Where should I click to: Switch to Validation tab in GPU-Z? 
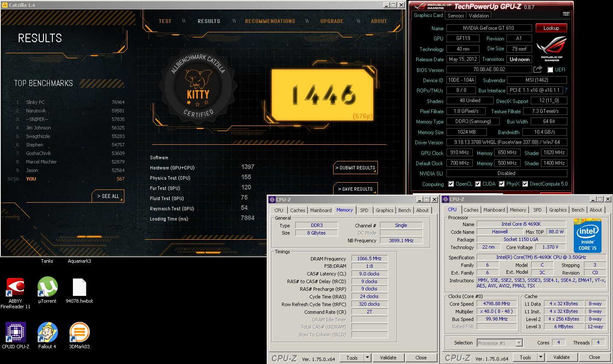[479, 15]
